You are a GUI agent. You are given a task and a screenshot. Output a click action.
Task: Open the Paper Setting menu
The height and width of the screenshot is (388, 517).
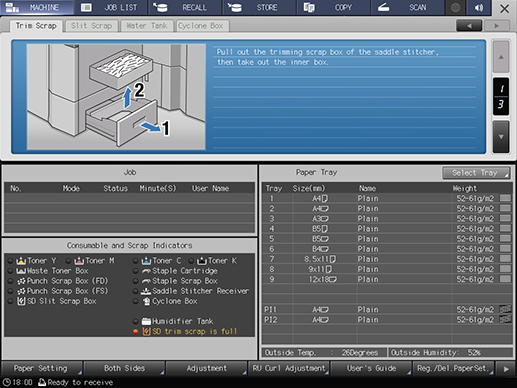pyautogui.click(x=41, y=368)
